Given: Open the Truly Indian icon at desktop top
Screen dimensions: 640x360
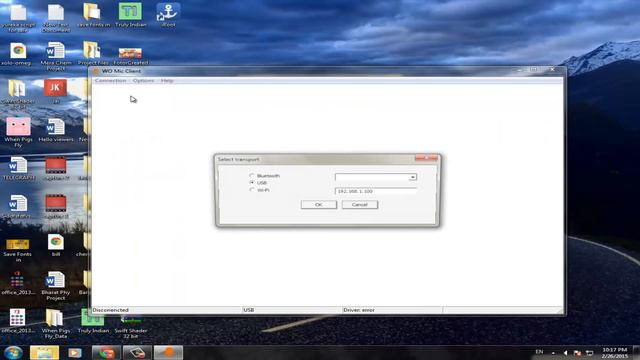Looking at the screenshot, I should click(x=130, y=15).
